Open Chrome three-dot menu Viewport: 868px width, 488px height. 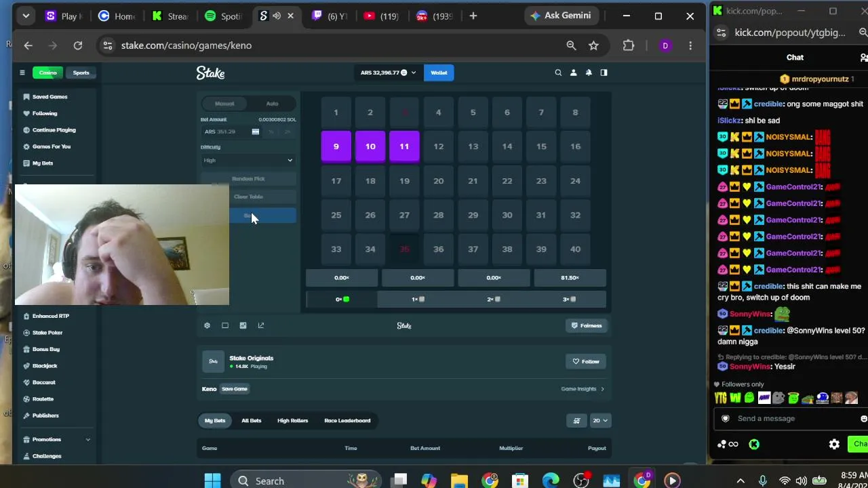(690, 45)
